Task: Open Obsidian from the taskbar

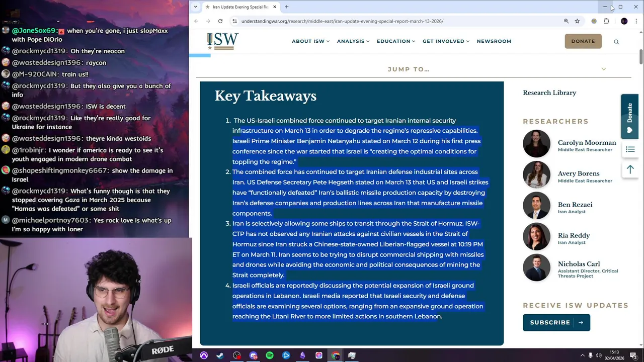Action: pos(302,355)
